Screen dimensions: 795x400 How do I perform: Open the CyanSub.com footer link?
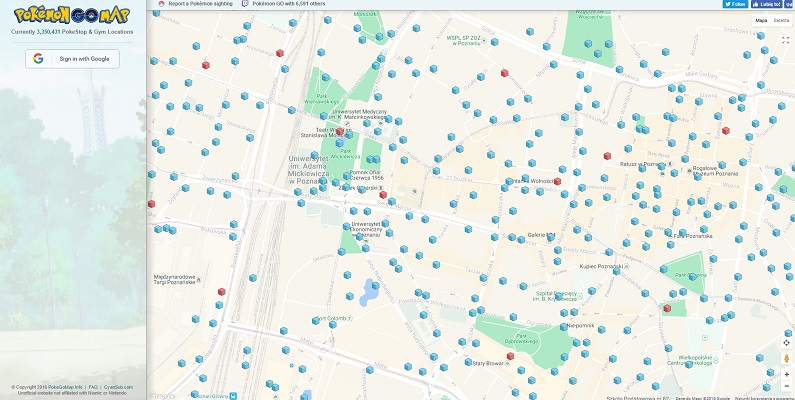point(117,386)
